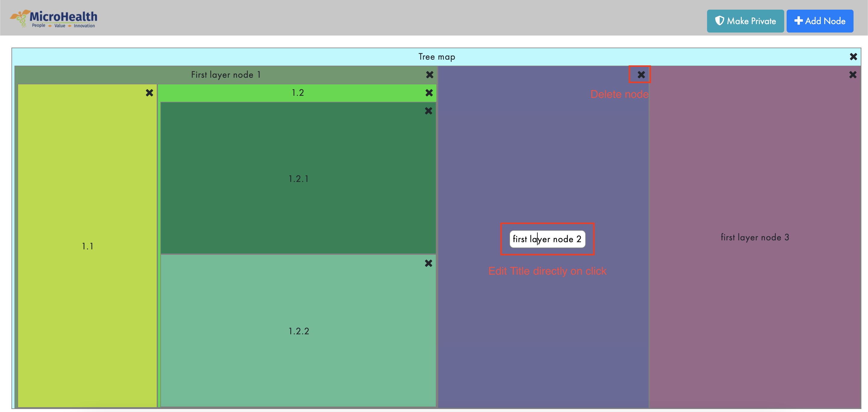
Task: Click the plus icon inside Add Node button
Action: [798, 20]
